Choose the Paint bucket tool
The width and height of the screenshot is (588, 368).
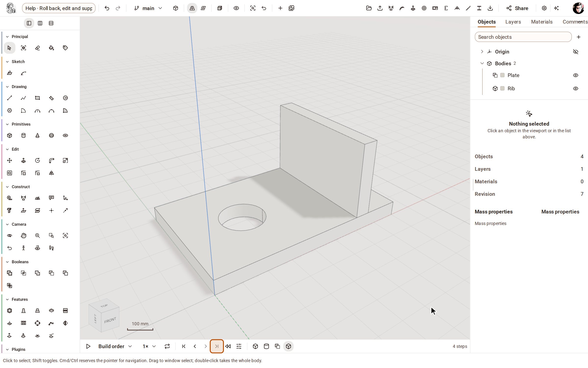point(51,48)
